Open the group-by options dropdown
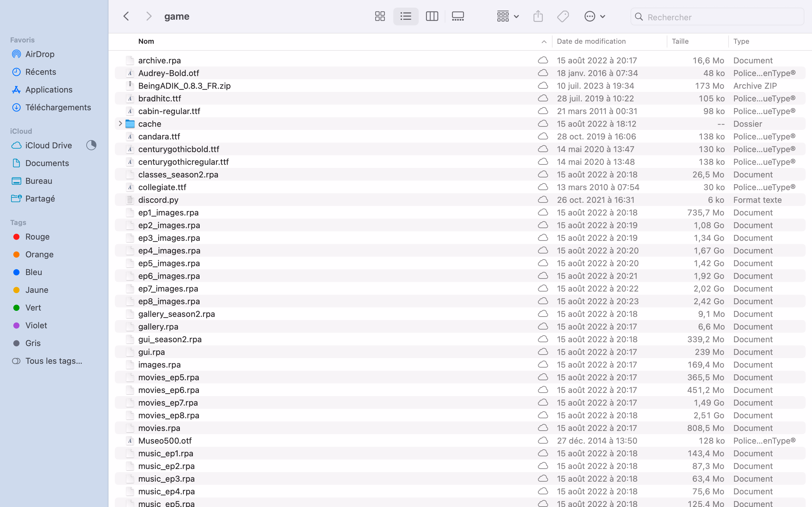The image size is (812, 507). [x=508, y=16]
